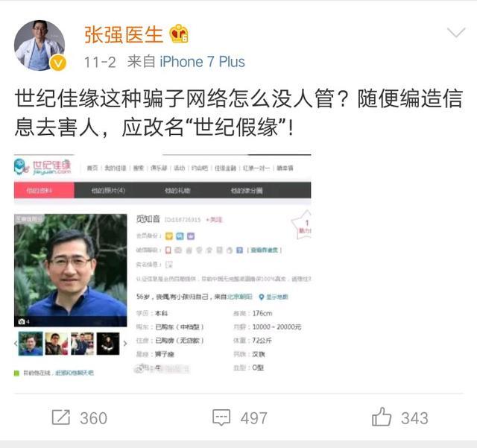This screenshot has height=448, width=477.
Task: Open the 他的礼物 tab
Action: [x=177, y=191]
